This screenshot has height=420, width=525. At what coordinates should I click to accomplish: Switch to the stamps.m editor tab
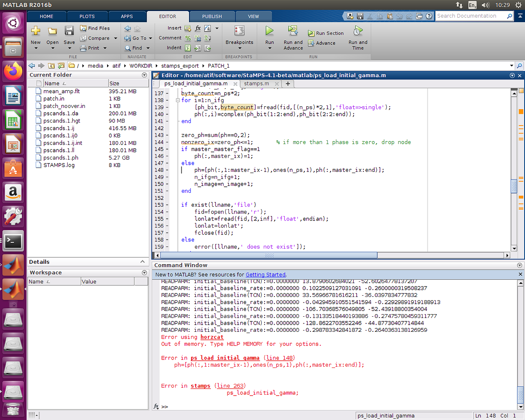coord(256,84)
